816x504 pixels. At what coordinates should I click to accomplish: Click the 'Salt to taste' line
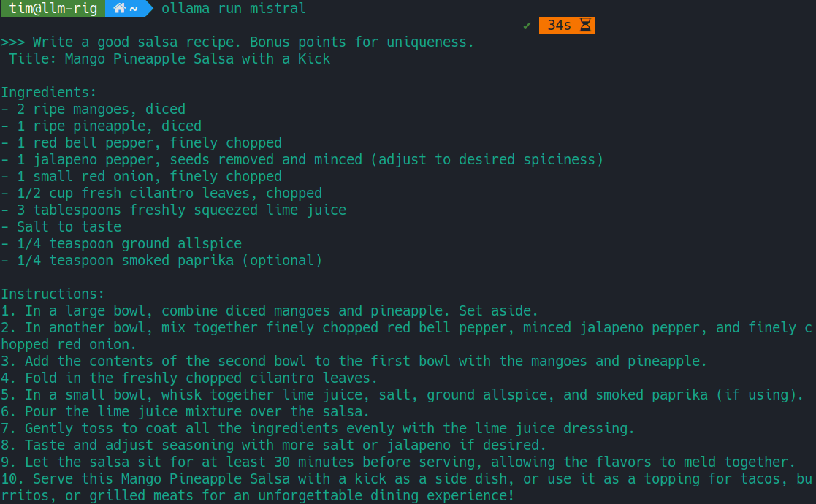61,227
